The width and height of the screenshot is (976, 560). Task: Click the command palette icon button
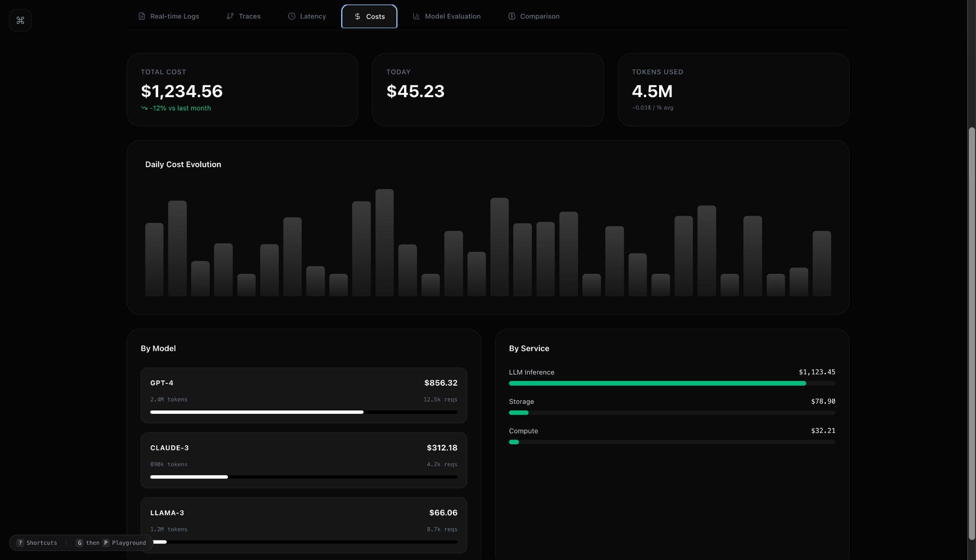20,20
